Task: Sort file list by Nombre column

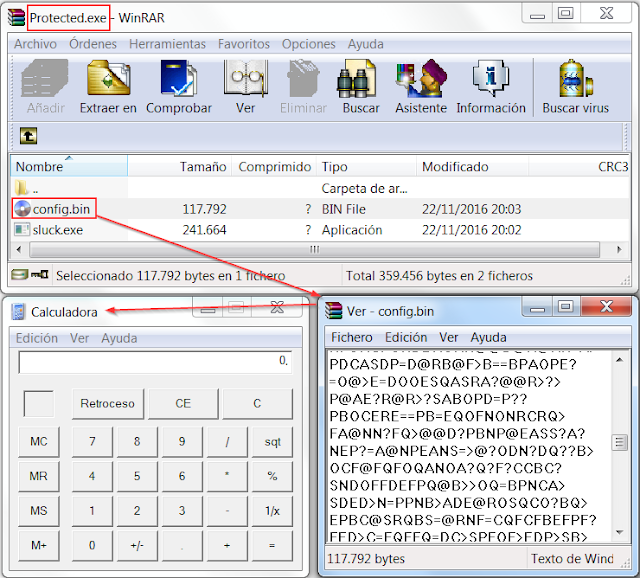Action: point(69,166)
